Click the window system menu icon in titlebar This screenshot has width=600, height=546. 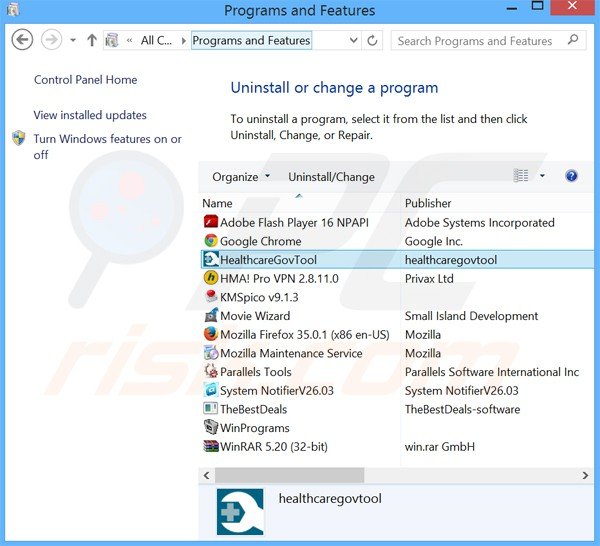click(13, 9)
